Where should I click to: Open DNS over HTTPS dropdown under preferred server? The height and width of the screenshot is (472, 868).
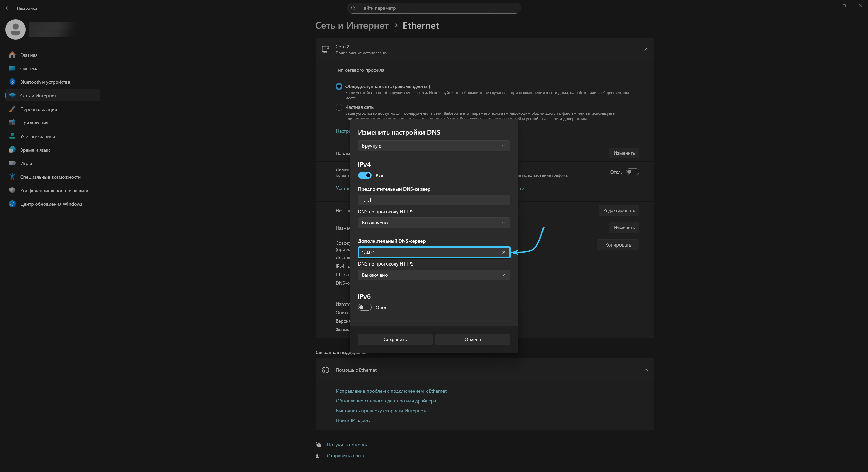434,223
